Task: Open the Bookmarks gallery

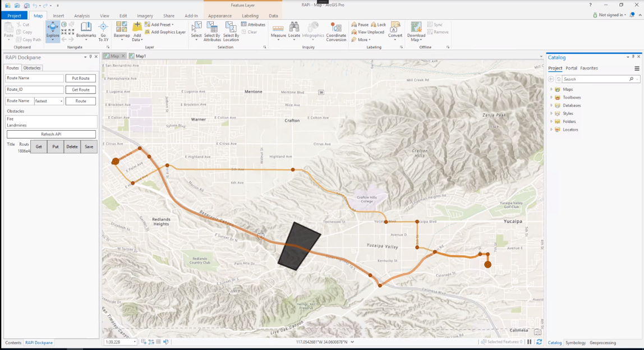Action: [x=86, y=31]
